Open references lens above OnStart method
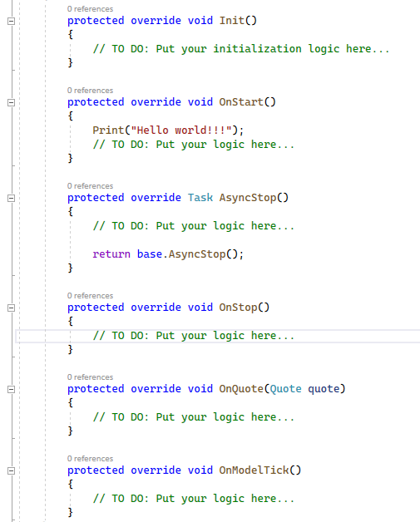 pos(90,91)
